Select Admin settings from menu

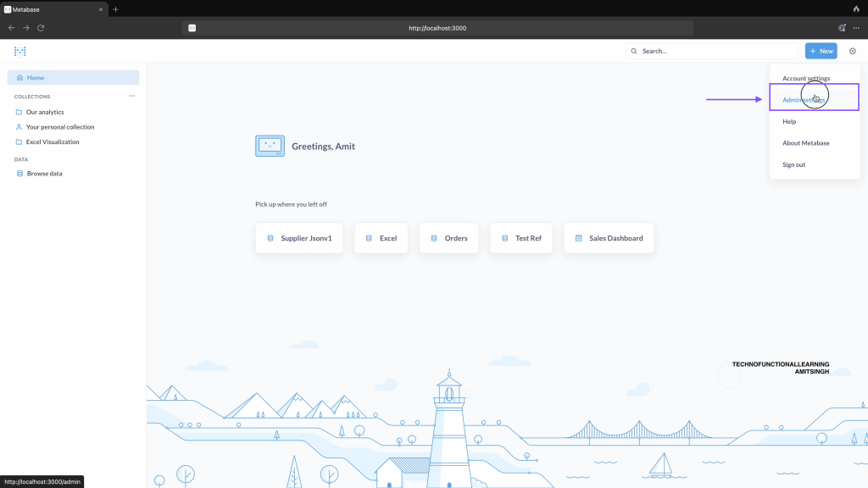(804, 100)
